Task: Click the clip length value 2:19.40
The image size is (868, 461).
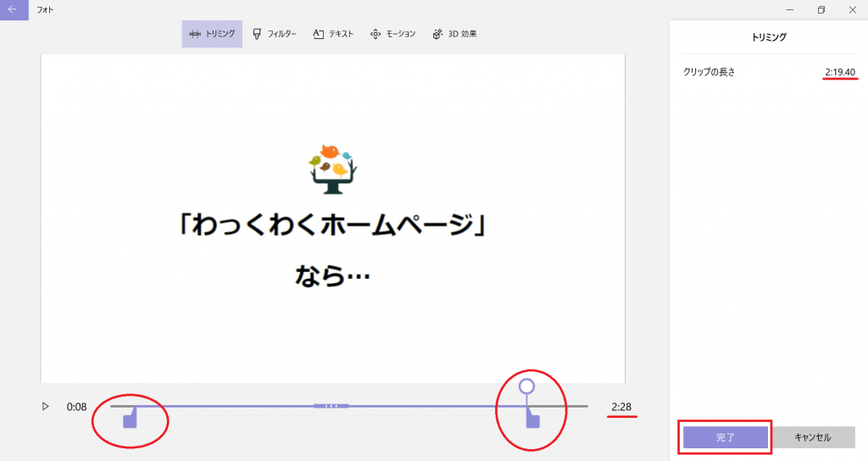Action: 840,72
